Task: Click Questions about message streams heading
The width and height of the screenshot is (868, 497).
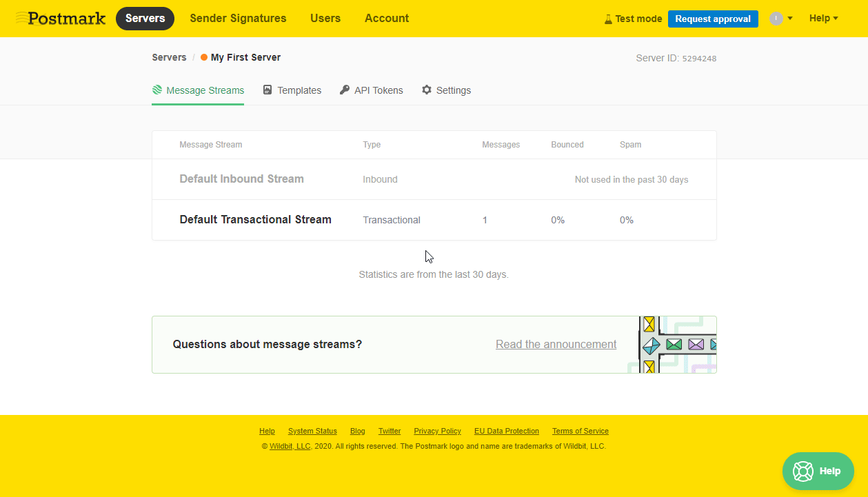Action: tap(268, 345)
